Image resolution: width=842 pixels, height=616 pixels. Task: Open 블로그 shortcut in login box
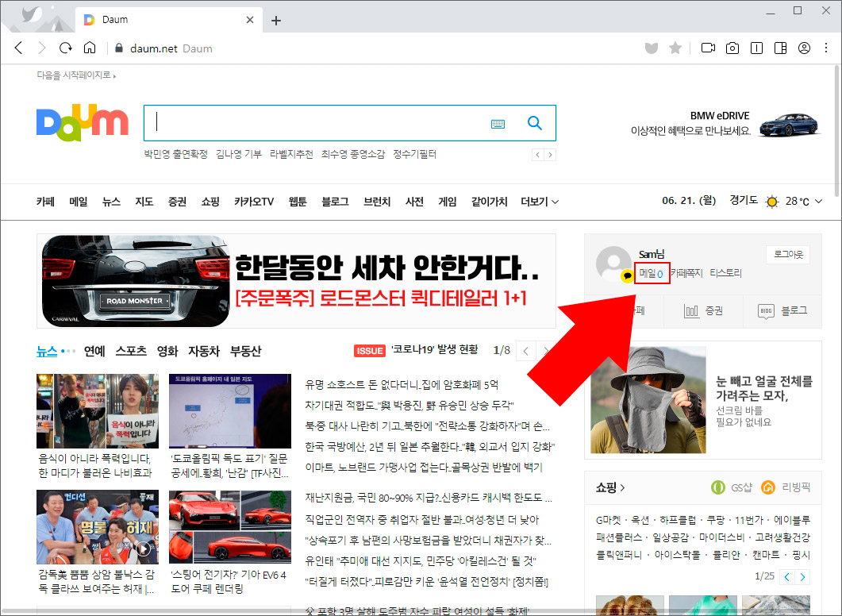782,311
